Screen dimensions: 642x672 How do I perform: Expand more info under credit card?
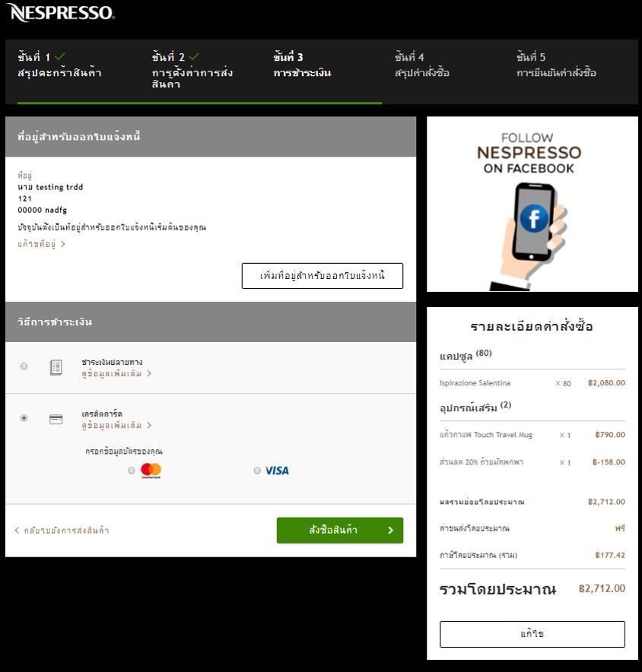coord(116,426)
